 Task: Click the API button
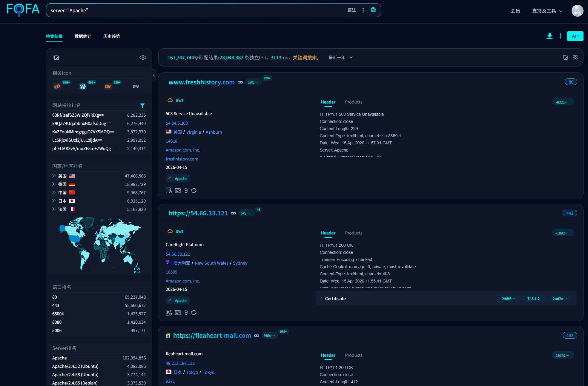(575, 36)
